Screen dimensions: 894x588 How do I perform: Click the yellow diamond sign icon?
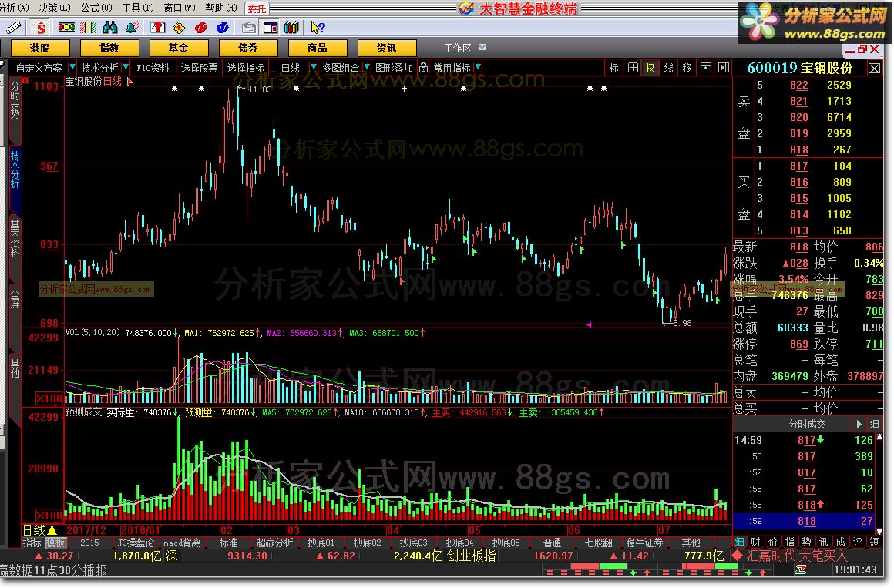[179, 27]
